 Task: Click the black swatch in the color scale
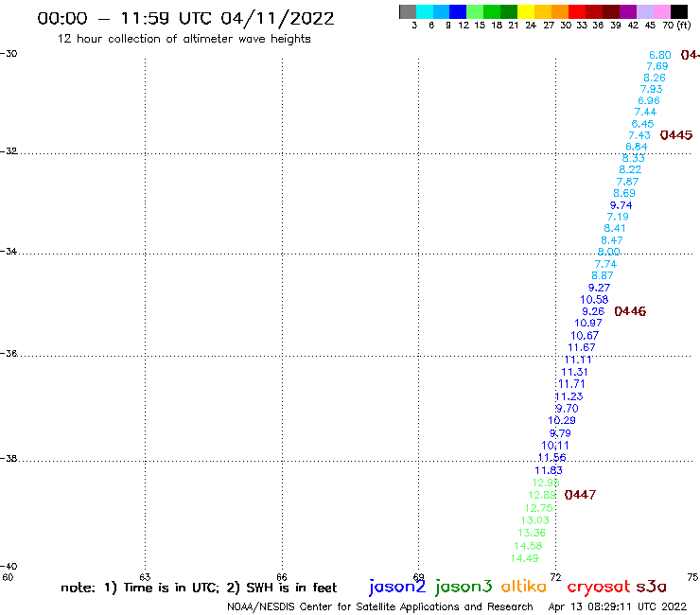[679, 11]
